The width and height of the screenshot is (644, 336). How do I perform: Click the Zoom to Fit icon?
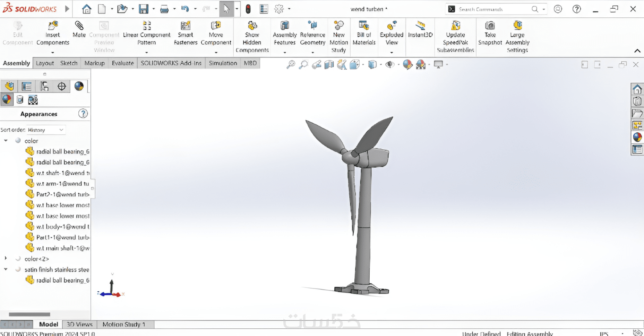point(291,64)
